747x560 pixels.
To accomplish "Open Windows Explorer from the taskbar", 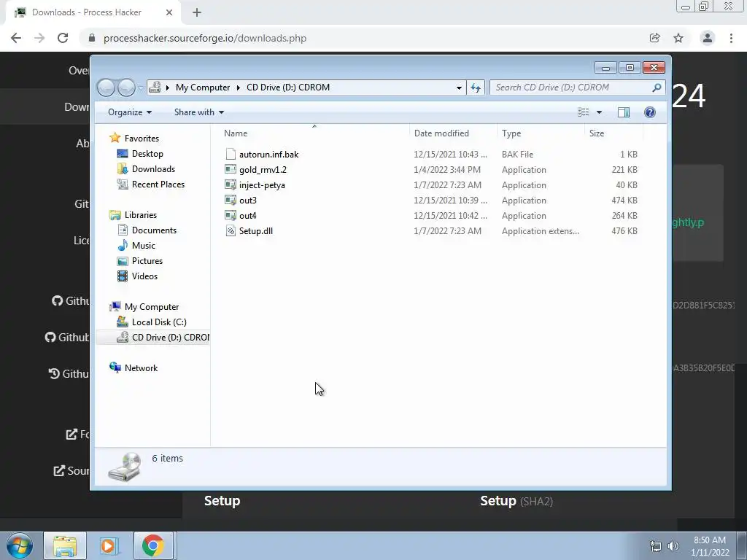I will [65, 545].
